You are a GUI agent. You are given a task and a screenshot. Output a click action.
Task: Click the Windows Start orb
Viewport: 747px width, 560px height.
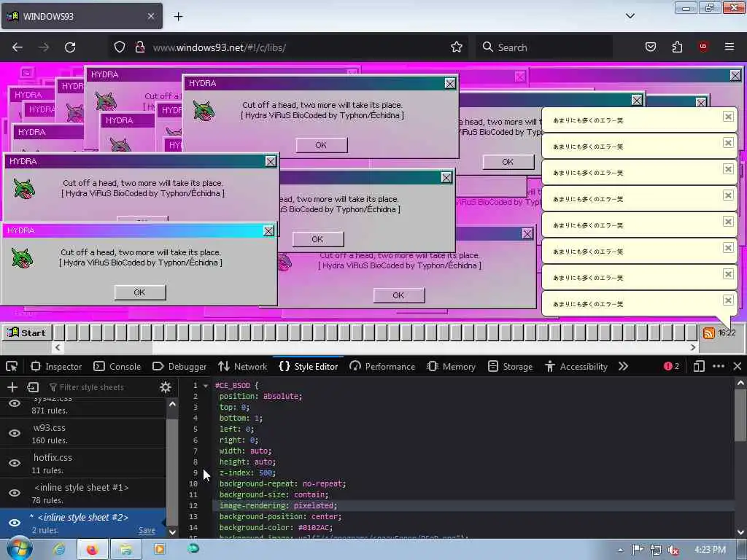[x=20, y=548]
